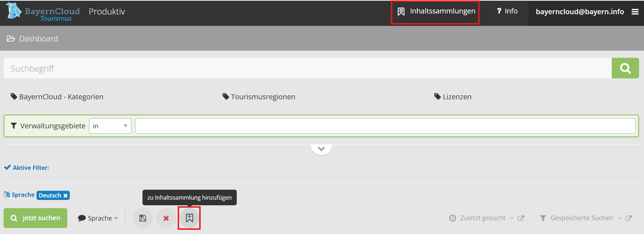Open the hamburger menu next to email
644x234 pixels.
point(635,12)
